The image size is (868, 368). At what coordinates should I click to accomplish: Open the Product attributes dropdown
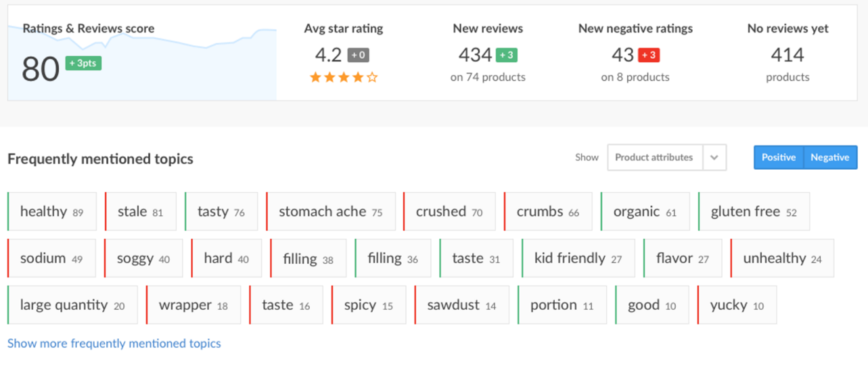pyautogui.click(x=655, y=157)
